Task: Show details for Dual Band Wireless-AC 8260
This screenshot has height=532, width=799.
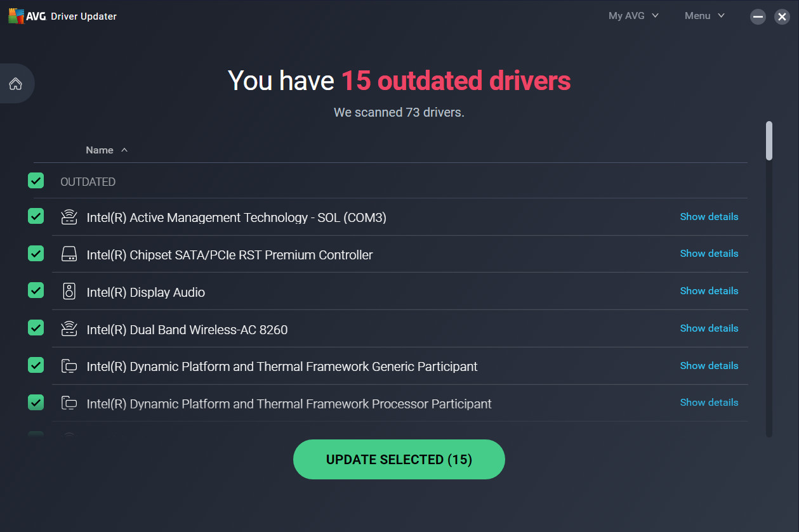Action: (709, 328)
